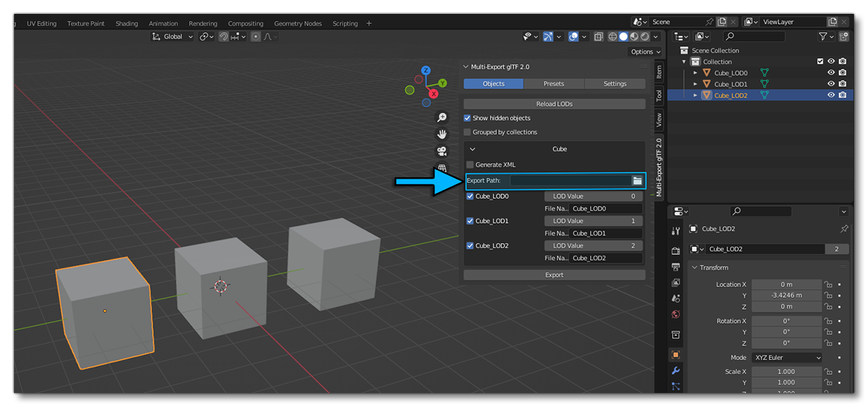Click the folder icon beside Export Path

tap(637, 181)
